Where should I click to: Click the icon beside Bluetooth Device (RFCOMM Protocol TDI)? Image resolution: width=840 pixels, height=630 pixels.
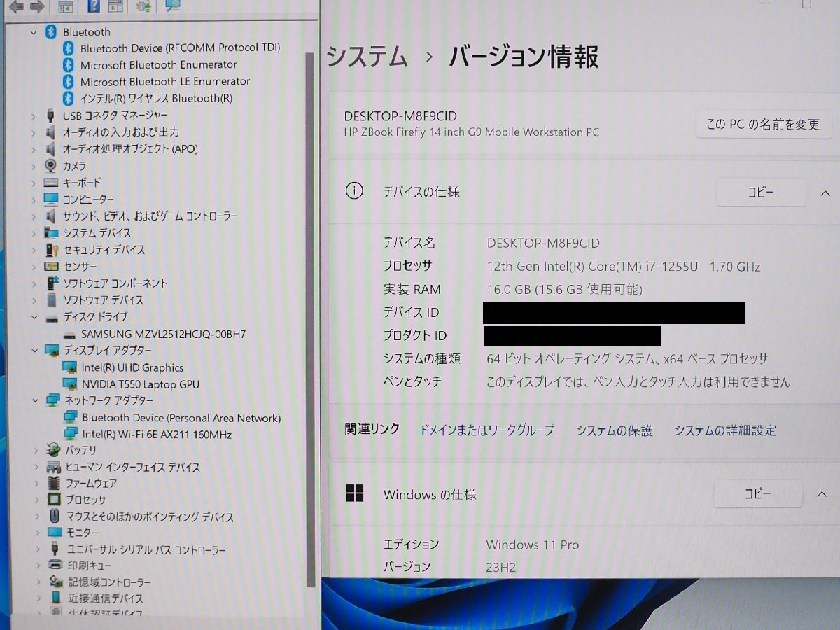(x=68, y=48)
